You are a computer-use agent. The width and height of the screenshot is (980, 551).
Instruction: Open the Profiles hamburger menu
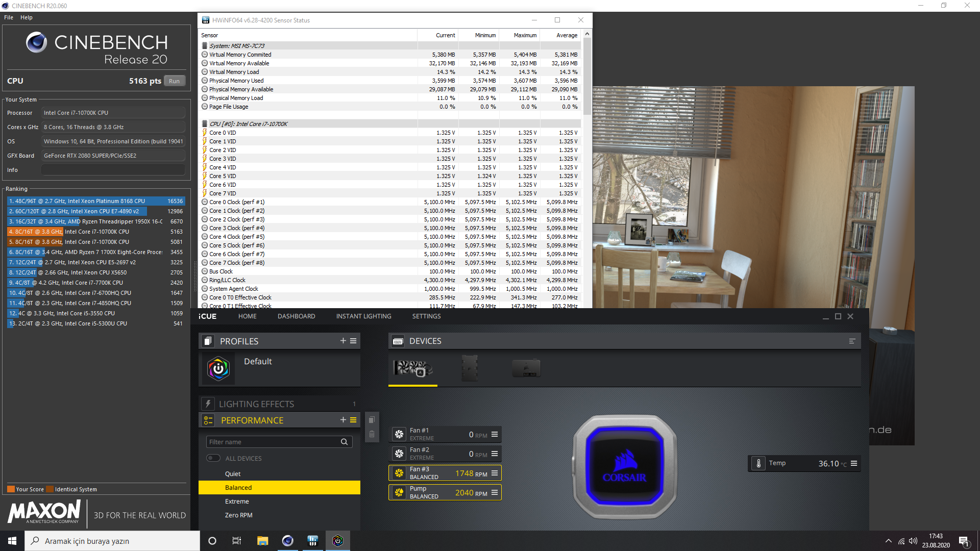coord(353,341)
